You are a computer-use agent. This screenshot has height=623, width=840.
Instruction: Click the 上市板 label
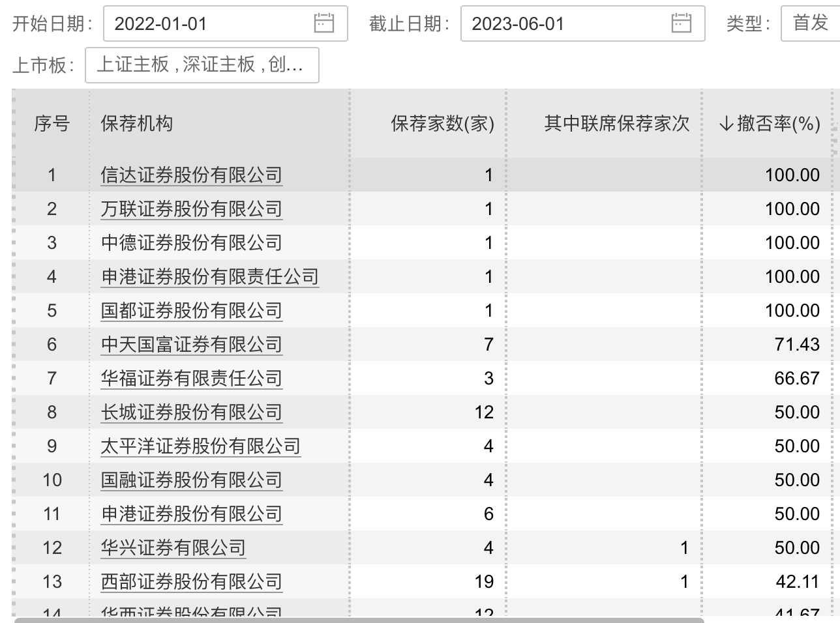(44, 65)
